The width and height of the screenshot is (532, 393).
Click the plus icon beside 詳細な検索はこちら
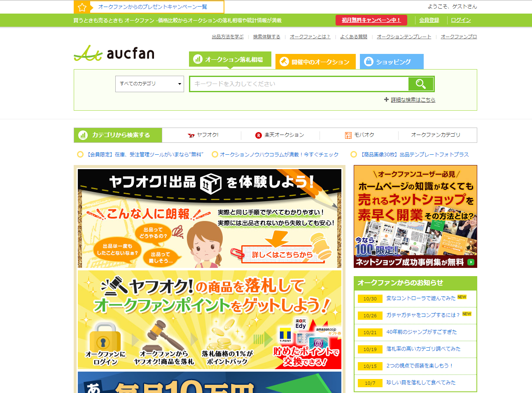[x=386, y=100]
